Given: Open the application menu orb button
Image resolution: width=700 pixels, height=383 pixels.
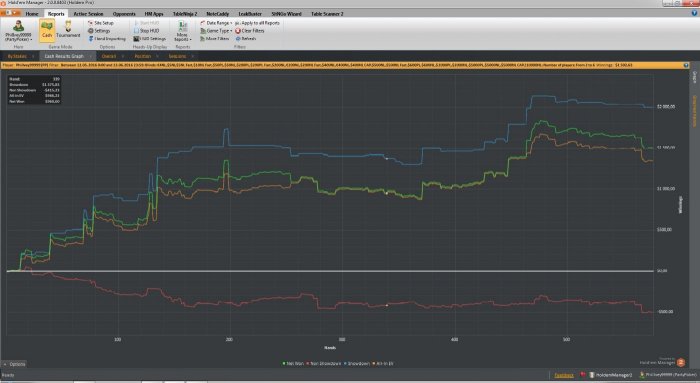Looking at the screenshot, I should [10, 13].
